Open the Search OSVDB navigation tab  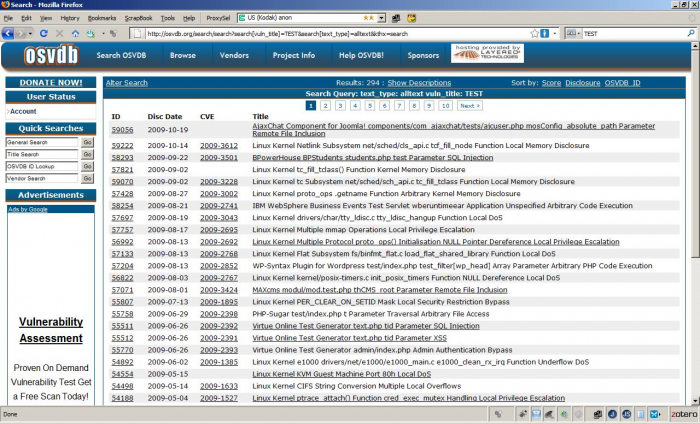pyautogui.click(x=121, y=55)
